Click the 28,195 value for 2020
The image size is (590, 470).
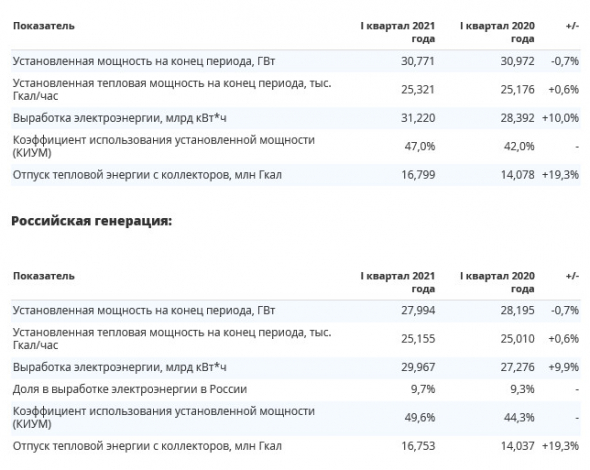point(517,310)
